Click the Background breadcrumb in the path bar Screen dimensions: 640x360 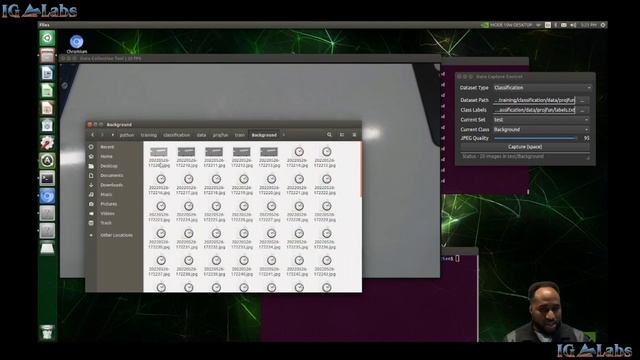pos(264,135)
